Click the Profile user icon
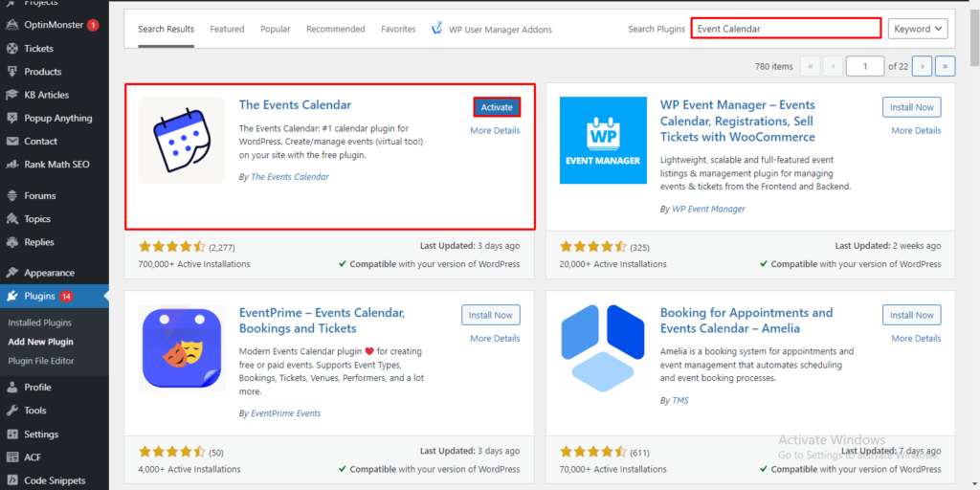The image size is (980, 490). (x=11, y=387)
